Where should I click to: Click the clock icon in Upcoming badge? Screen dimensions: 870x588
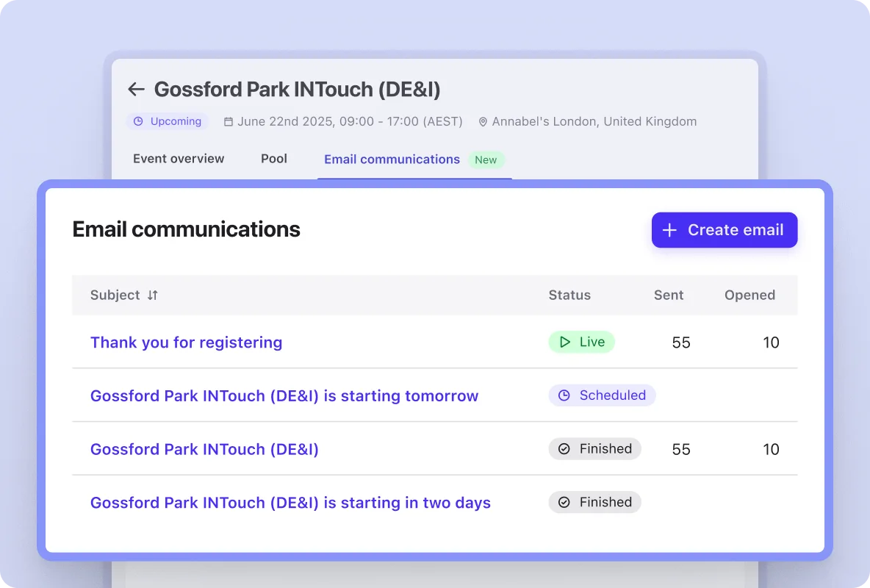[138, 121]
